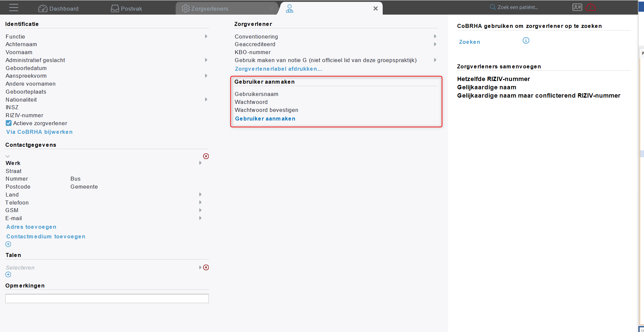Click the Andere voornamen field
The width and height of the screenshot is (644, 332).
tap(107, 84)
